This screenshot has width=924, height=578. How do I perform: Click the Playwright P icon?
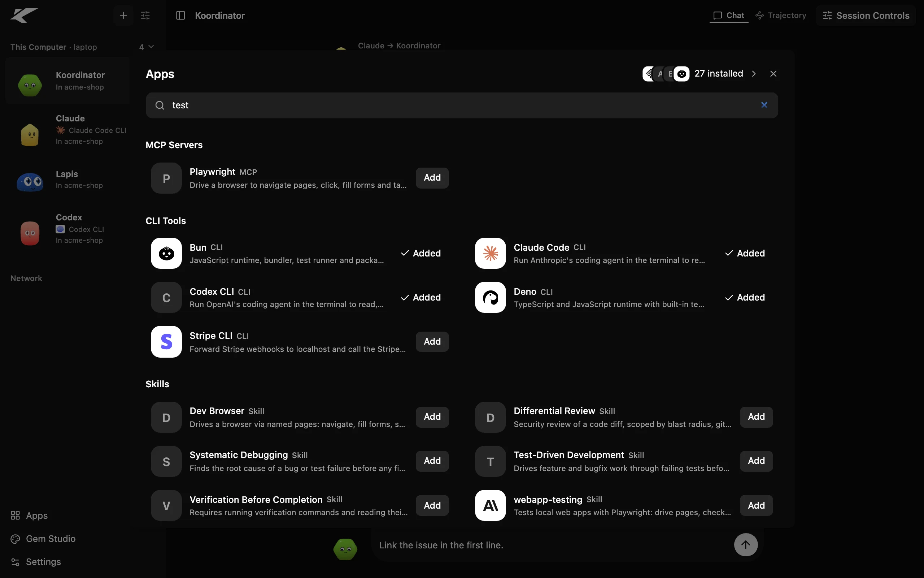pos(166,178)
